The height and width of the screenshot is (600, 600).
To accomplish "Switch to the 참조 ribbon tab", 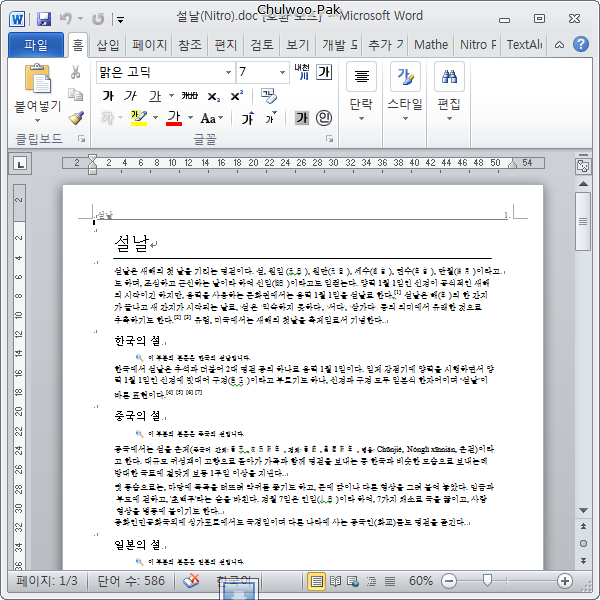I will pyautogui.click(x=190, y=45).
